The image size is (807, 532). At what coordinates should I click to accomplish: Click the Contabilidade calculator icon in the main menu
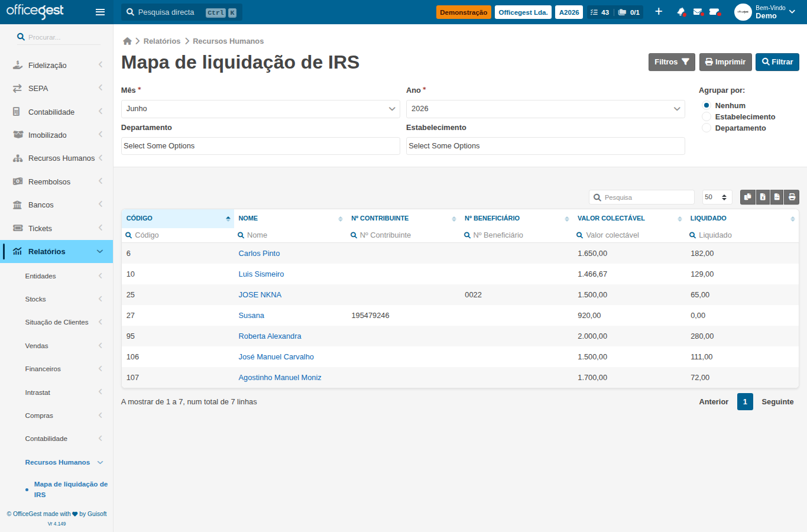[x=17, y=112]
